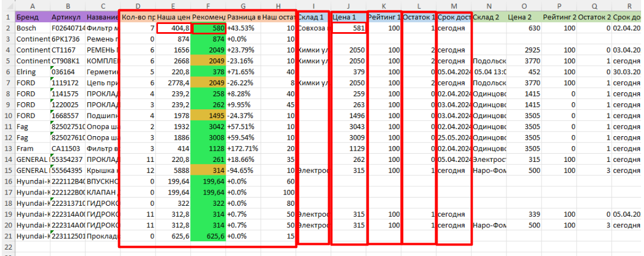644x256 pixels.
Task: Select the '581' price cell
Action: (349, 28)
